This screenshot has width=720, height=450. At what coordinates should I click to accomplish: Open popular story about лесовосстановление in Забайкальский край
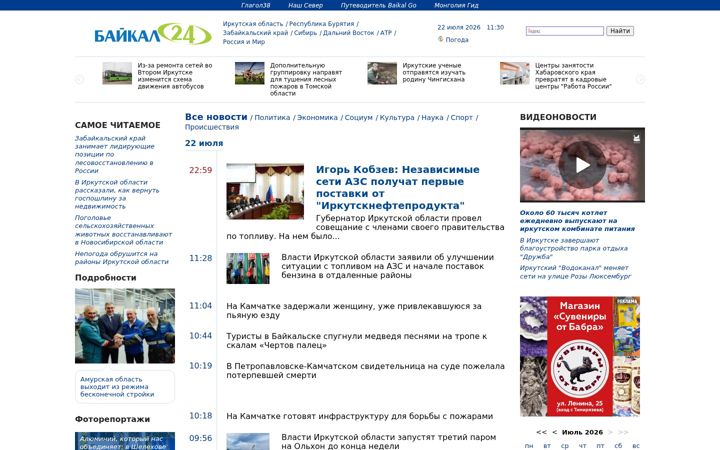tap(115, 154)
